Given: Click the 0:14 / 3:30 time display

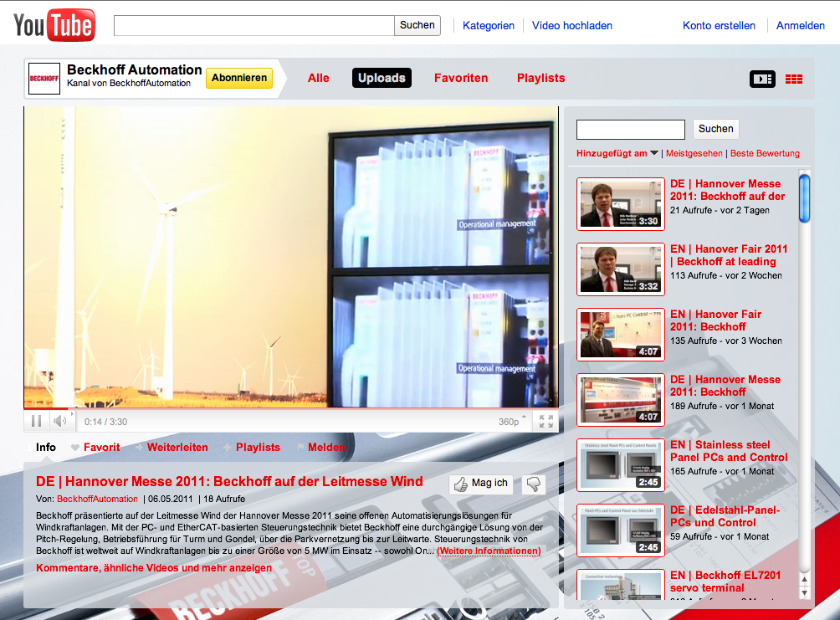Looking at the screenshot, I should (x=105, y=422).
